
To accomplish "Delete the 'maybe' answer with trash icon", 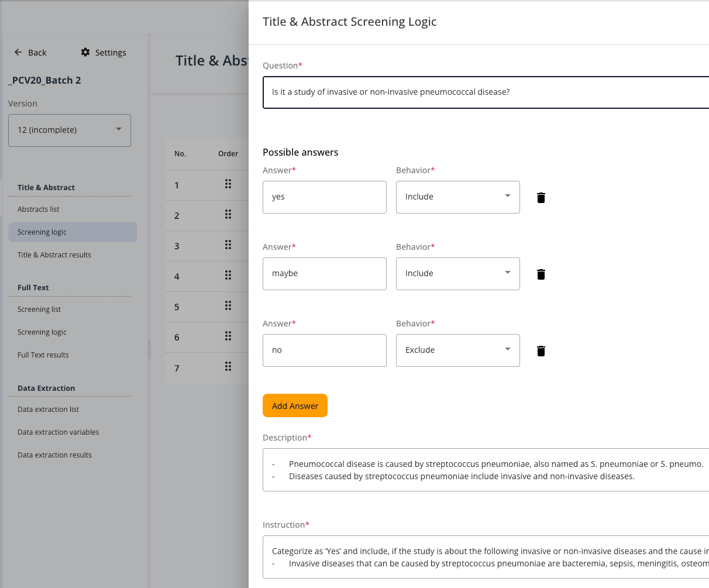I will click(541, 274).
